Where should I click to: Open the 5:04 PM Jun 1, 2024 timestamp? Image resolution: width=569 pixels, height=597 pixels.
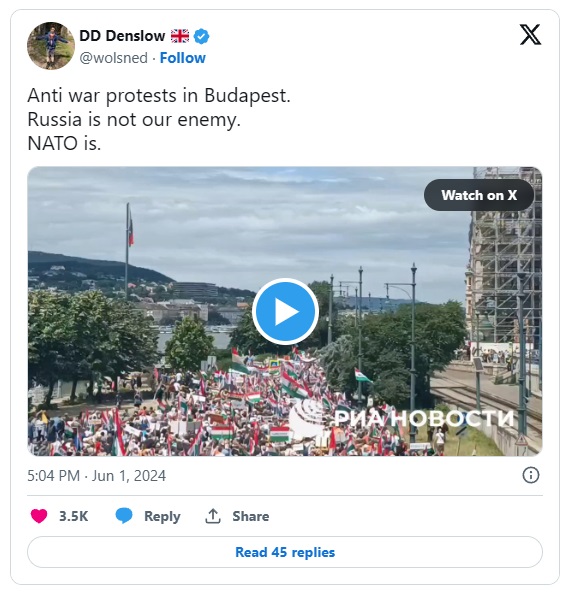(96, 476)
